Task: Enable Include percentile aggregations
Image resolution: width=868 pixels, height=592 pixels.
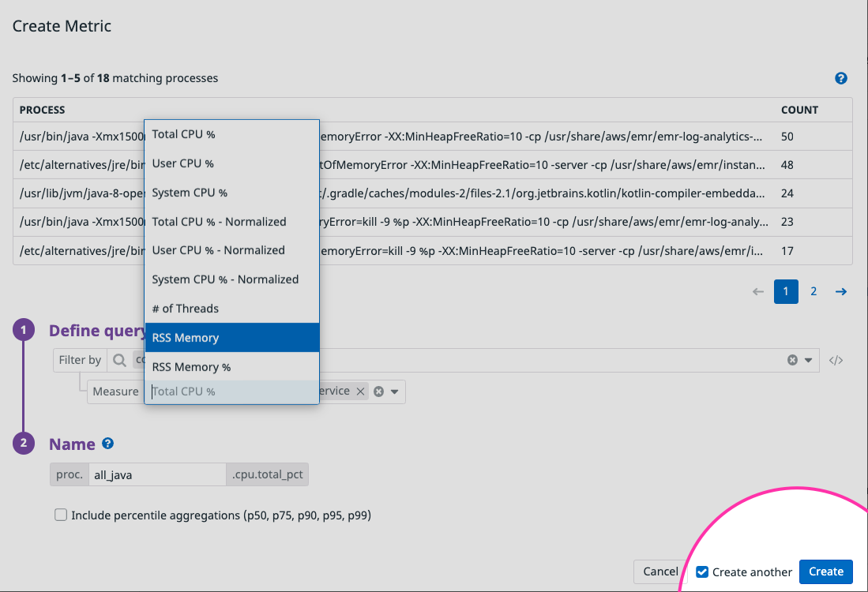Action: pyautogui.click(x=61, y=514)
